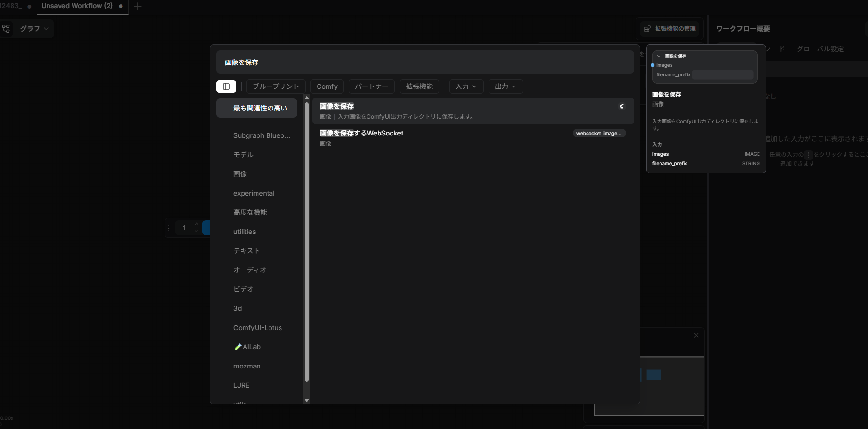
Task: Open the 入力 filter dropdown
Action: (466, 86)
